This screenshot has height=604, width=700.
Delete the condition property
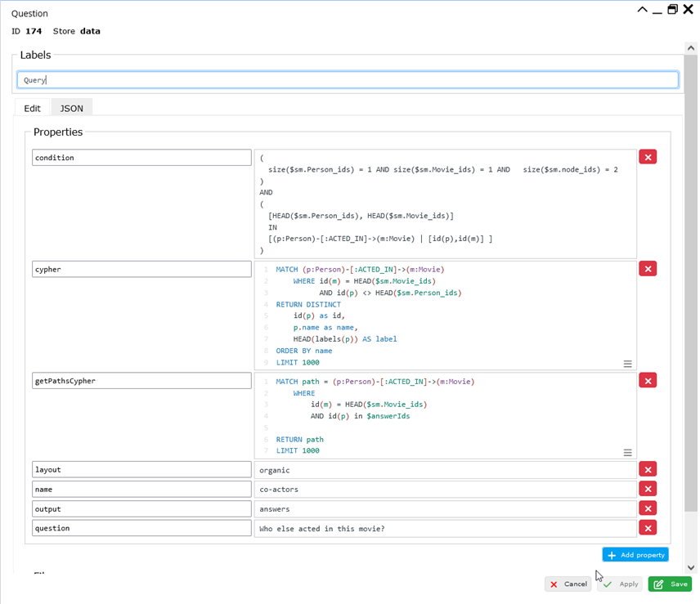pos(648,157)
